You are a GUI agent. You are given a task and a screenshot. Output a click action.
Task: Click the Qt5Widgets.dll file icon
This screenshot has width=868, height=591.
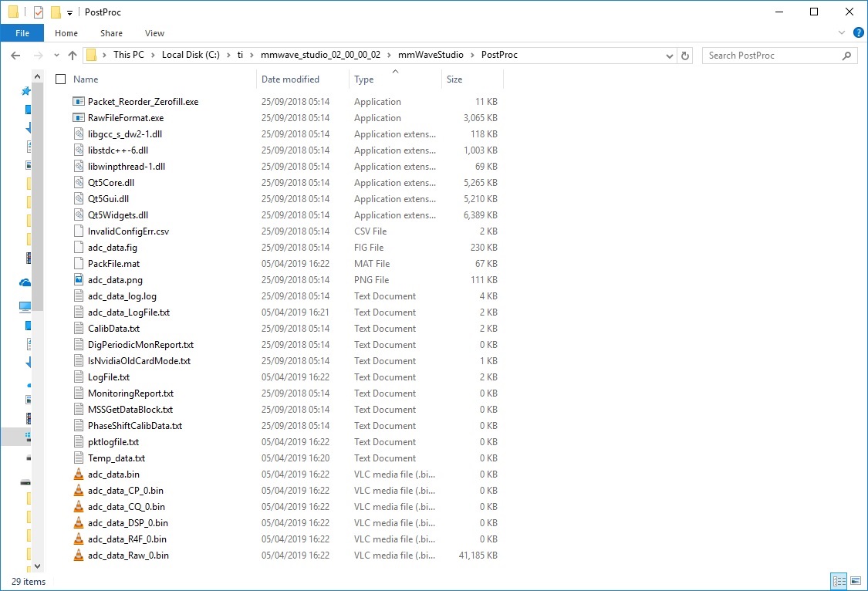pyautogui.click(x=79, y=215)
